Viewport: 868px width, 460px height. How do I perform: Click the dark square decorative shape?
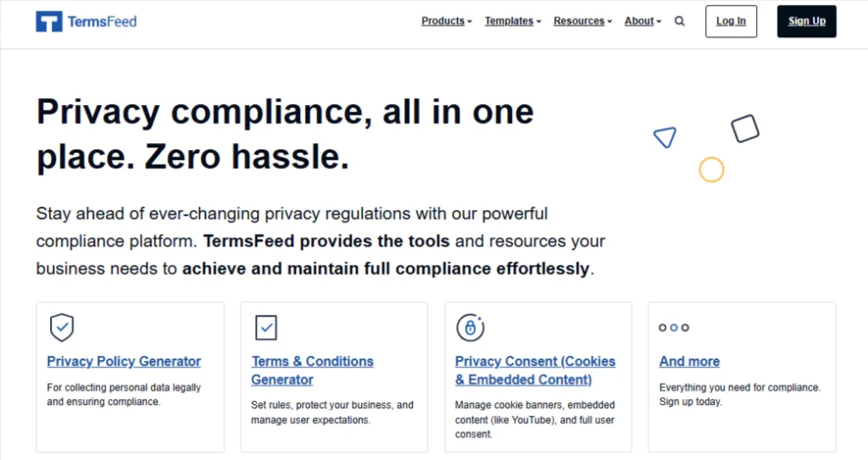click(x=745, y=129)
